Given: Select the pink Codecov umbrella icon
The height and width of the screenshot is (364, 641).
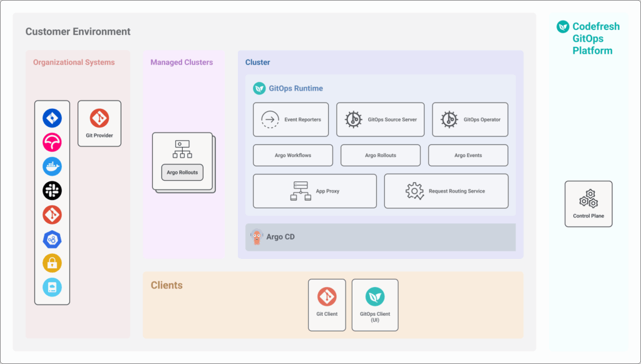Looking at the screenshot, I should 52,142.
